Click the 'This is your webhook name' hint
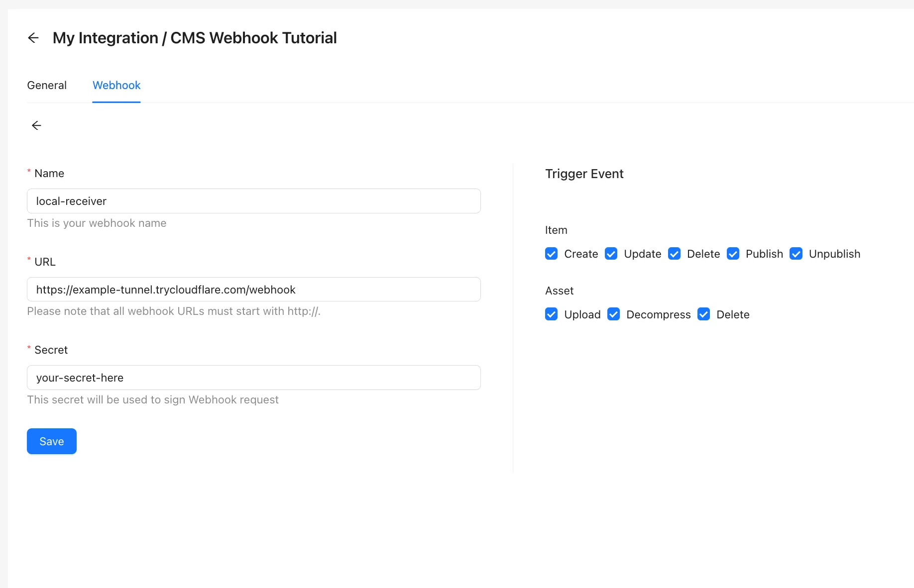Viewport: 914px width, 588px height. coord(97,223)
